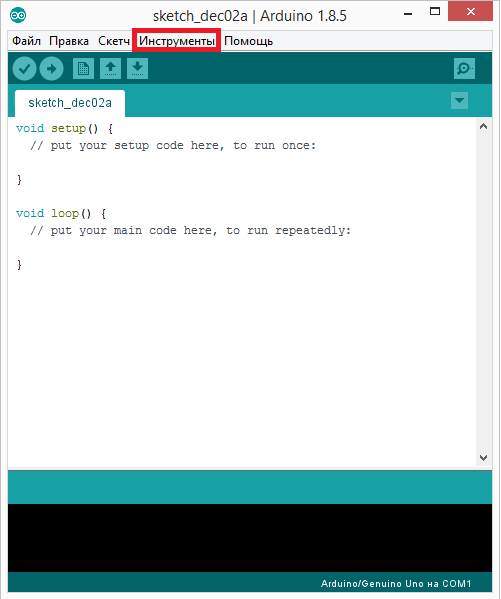Open the Скетч menu
Image resolution: width=501 pixels, height=599 pixels.
tap(113, 40)
